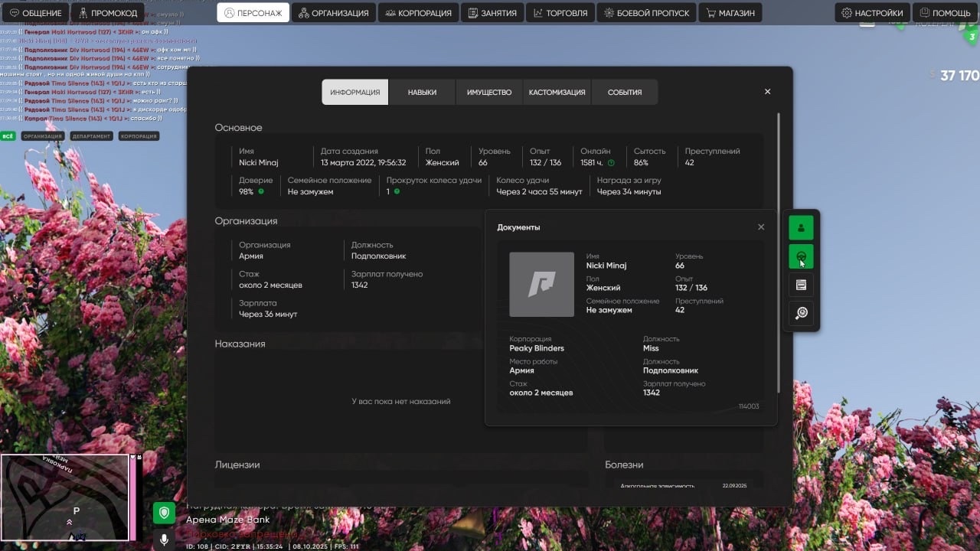Select the Корпорация chat filter
Image resolution: width=980 pixels, height=551 pixels.
(139, 136)
